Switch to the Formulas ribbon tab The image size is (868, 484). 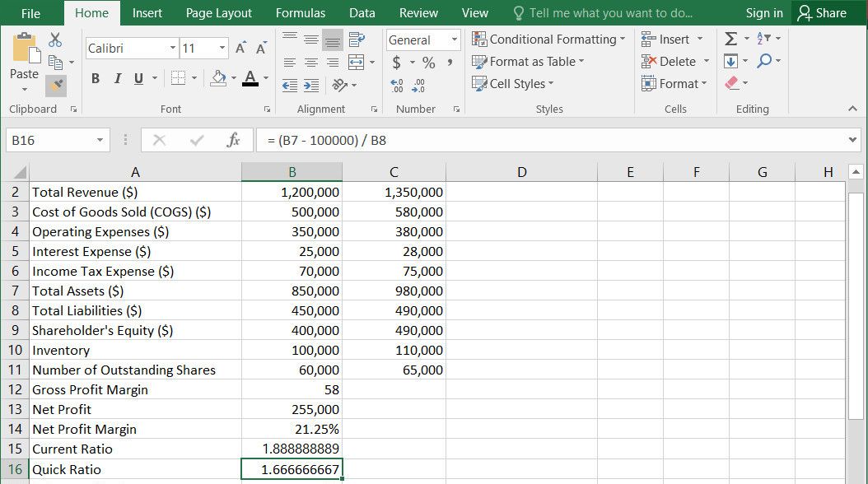coord(300,13)
